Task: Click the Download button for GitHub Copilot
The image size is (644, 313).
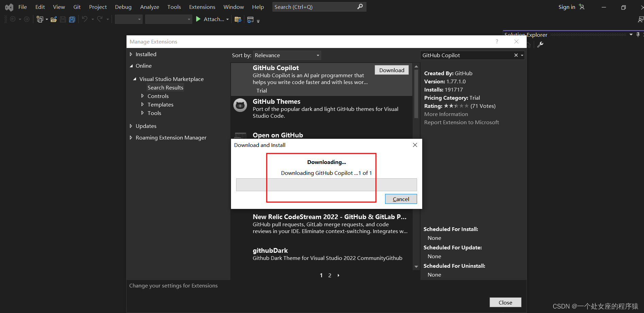Action: 392,70
